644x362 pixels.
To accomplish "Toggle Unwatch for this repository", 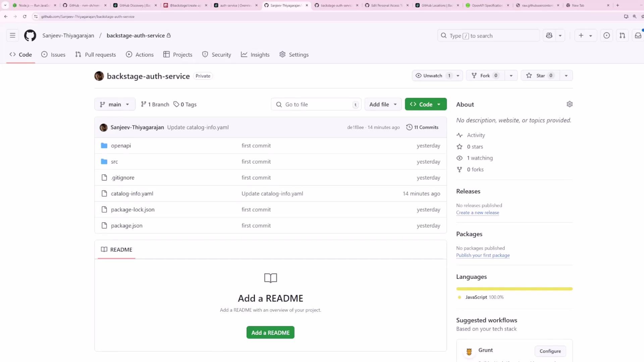I will 433,76.
